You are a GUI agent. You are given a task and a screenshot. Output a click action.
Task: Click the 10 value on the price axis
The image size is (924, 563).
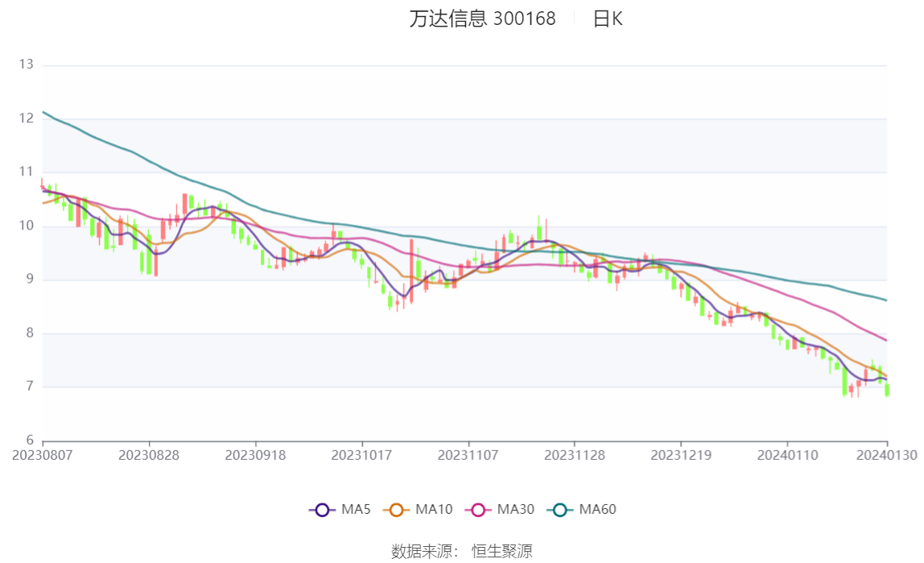pyautogui.click(x=27, y=226)
